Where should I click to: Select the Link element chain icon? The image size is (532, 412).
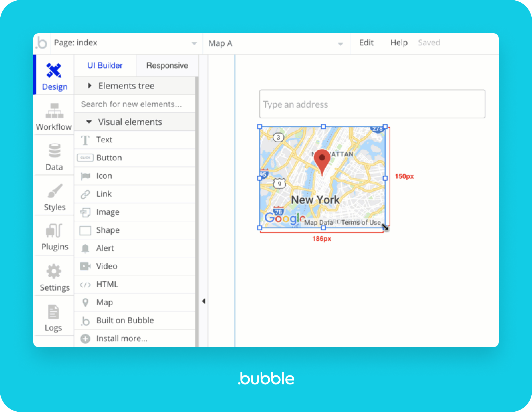[85, 194]
